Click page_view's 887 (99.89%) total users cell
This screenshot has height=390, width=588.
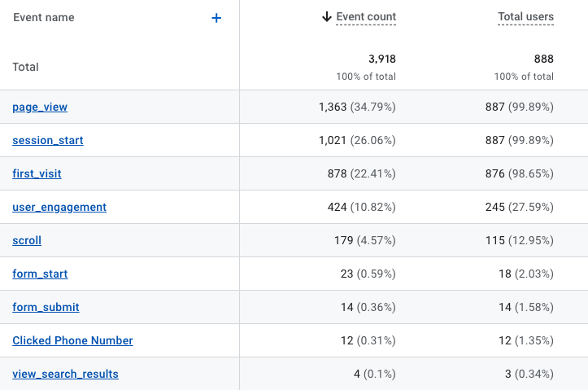click(520, 107)
